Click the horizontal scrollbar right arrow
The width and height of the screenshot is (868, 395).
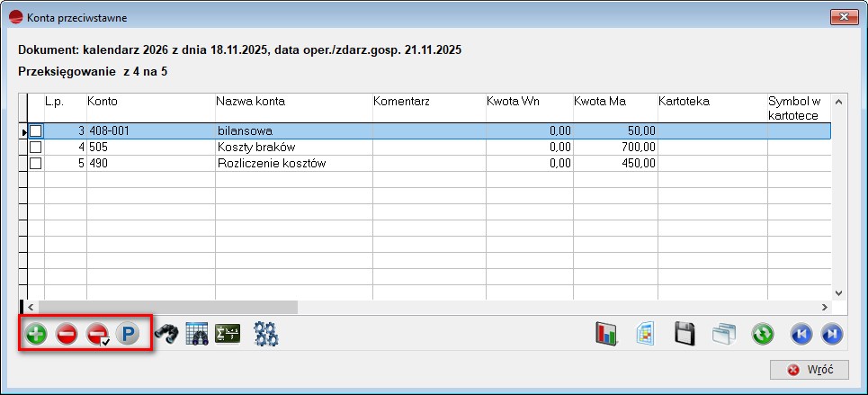tap(823, 307)
